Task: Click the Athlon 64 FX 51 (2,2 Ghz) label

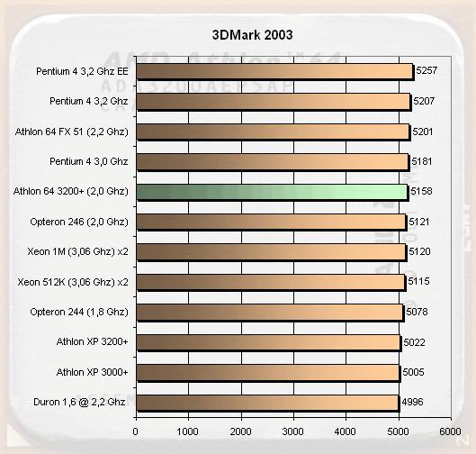Action: (x=72, y=132)
